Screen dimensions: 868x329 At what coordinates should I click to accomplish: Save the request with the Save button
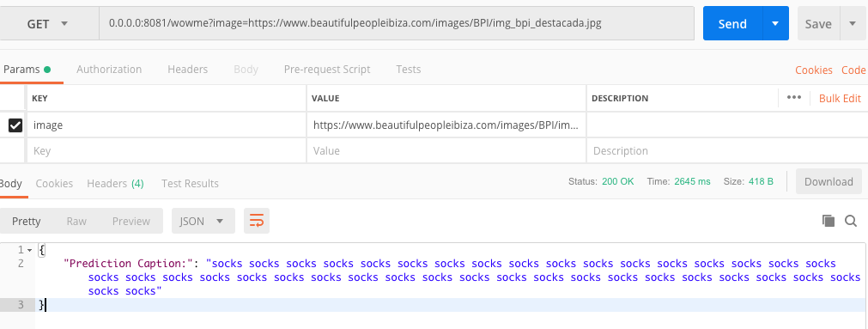point(818,24)
